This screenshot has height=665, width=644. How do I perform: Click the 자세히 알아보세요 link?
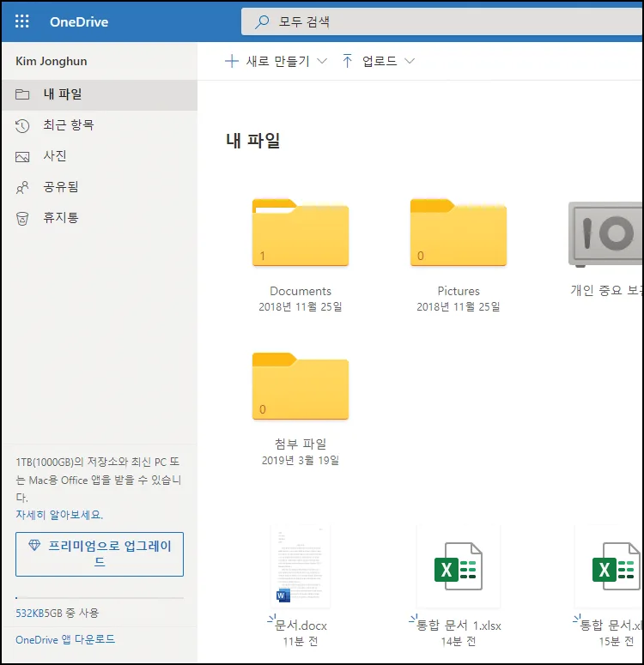tap(59, 515)
